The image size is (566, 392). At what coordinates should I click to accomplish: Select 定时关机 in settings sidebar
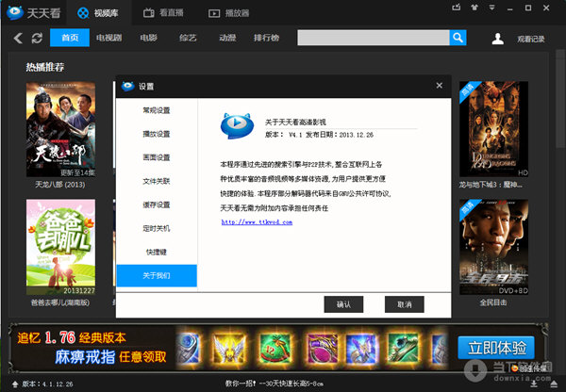[157, 228]
